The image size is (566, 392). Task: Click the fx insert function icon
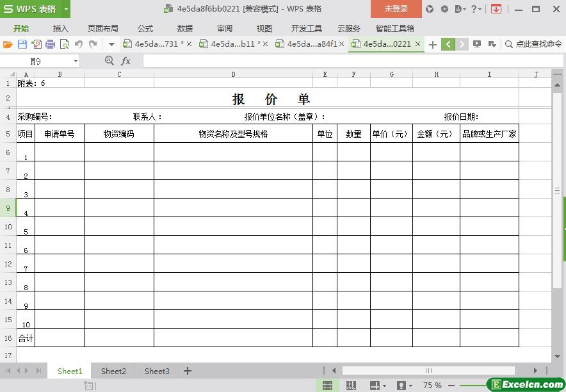tap(126, 61)
